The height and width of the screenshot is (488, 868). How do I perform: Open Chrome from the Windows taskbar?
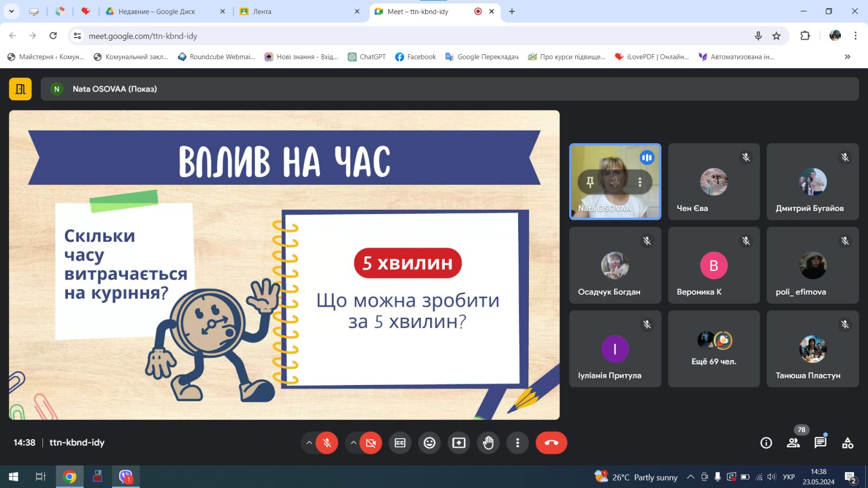point(69,477)
